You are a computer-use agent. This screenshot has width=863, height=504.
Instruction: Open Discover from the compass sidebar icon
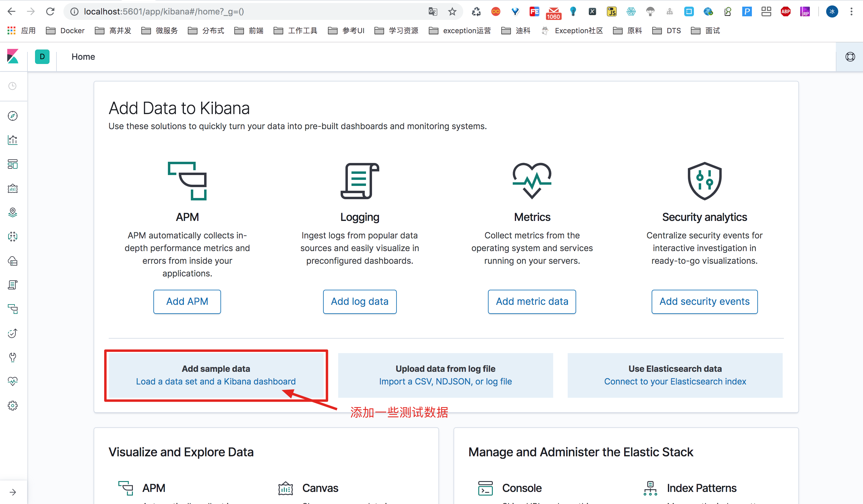click(13, 116)
